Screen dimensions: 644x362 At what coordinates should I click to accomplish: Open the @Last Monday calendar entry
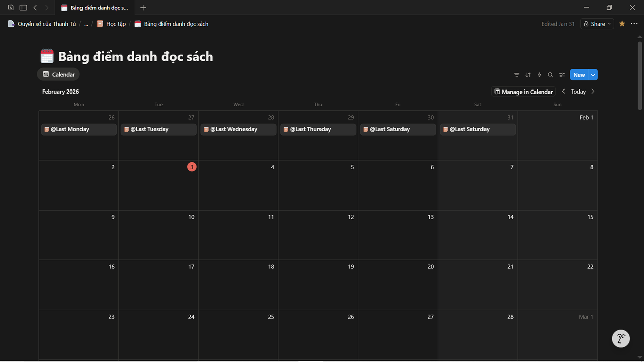point(79,129)
